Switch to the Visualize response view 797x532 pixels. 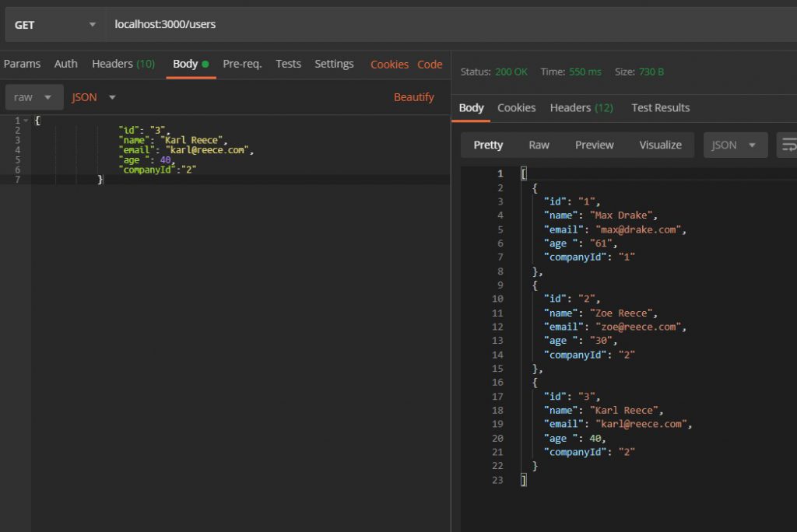[660, 145]
